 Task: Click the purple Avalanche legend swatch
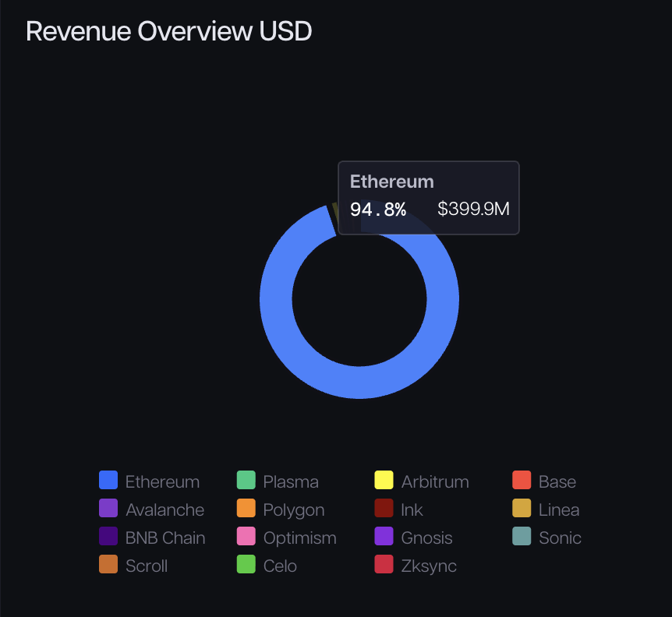108,508
